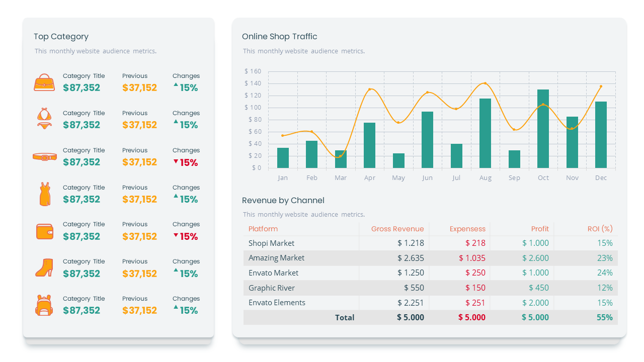
Task: Select the high-heel boot category icon
Action: point(44,268)
